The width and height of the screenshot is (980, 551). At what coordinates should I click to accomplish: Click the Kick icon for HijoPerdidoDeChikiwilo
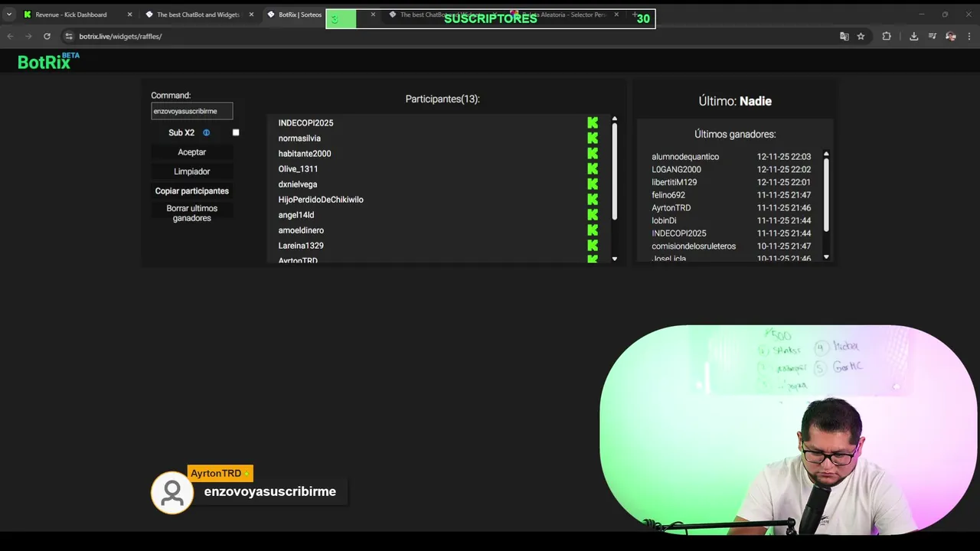[x=593, y=200]
